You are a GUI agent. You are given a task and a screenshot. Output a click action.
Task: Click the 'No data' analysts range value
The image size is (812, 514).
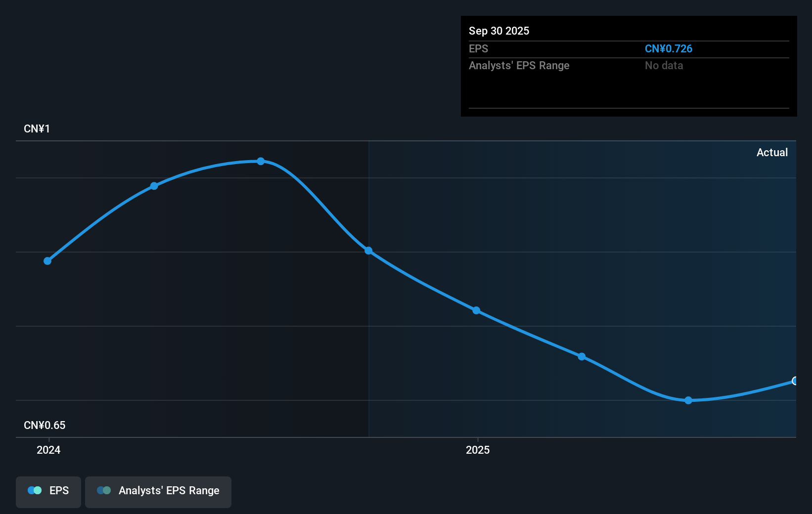coord(664,65)
